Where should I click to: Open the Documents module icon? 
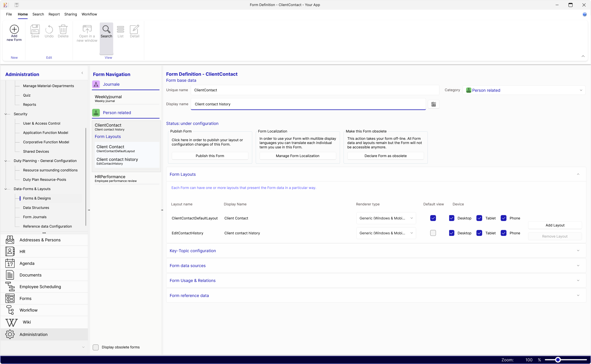coord(10,275)
